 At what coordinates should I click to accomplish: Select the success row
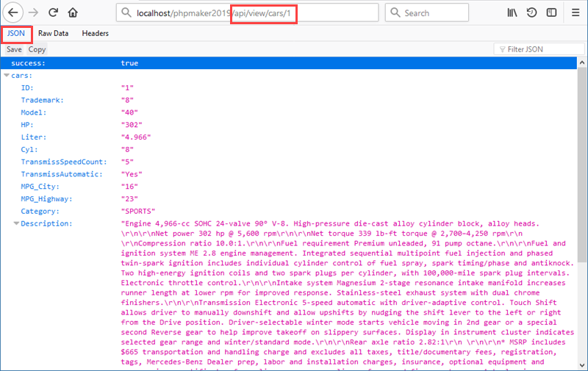288,63
